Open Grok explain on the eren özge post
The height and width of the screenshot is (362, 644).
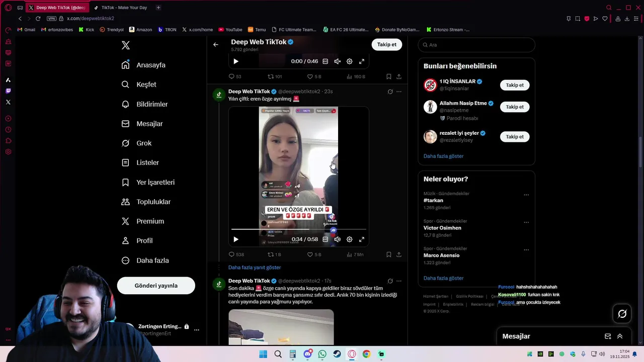tap(390, 92)
